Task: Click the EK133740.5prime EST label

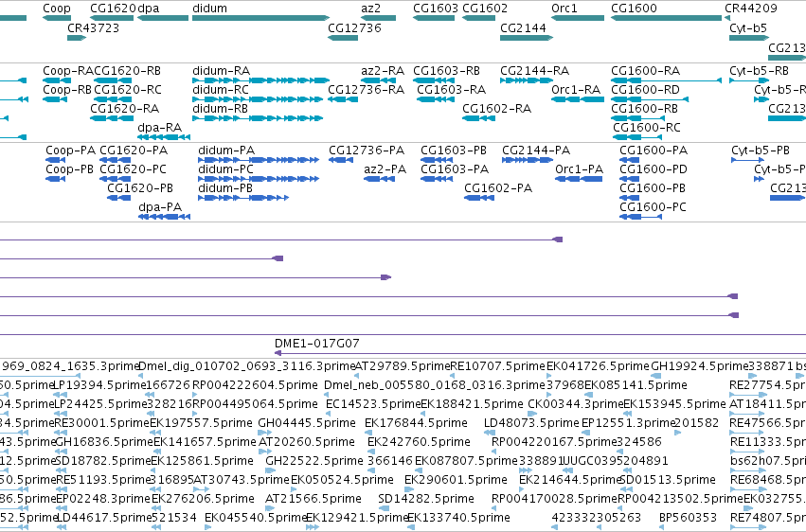Action: pyautogui.click(x=458, y=518)
